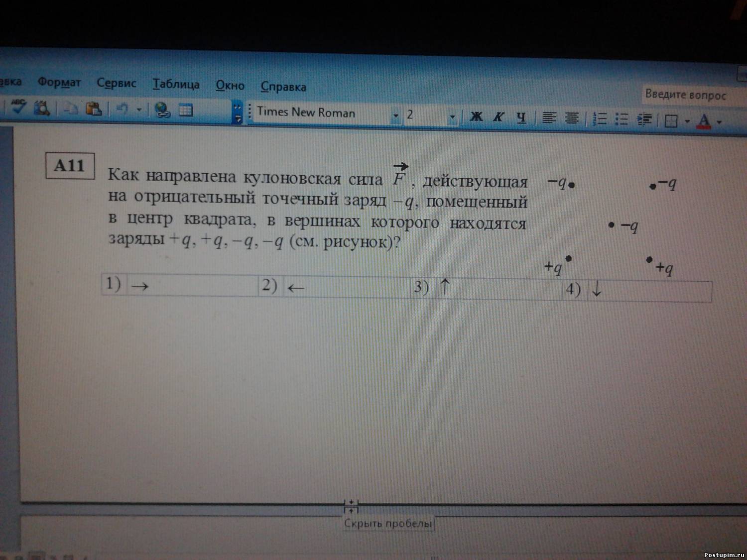Click the insert table icon
This screenshot has width=747, height=560.
185,110
